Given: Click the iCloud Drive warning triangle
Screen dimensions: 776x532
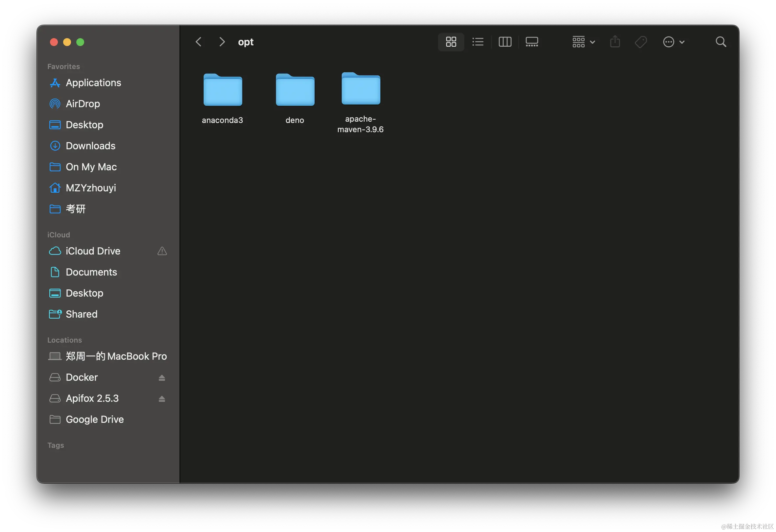Looking at the screenshot, I should (x=162, y=251).
